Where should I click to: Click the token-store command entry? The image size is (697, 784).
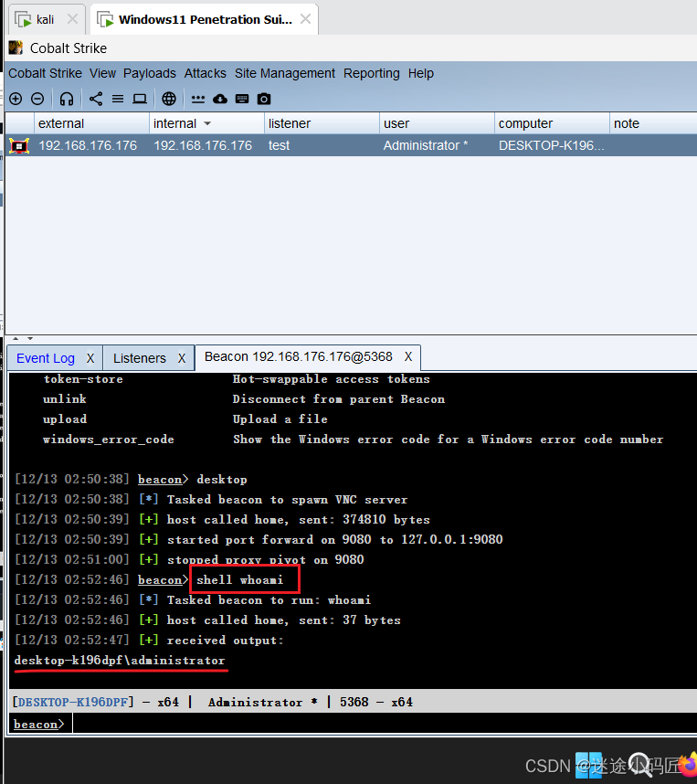(83, 379)
